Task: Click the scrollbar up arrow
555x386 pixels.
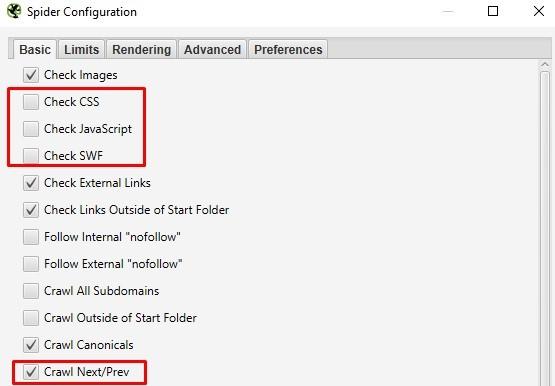Action: 545,65
